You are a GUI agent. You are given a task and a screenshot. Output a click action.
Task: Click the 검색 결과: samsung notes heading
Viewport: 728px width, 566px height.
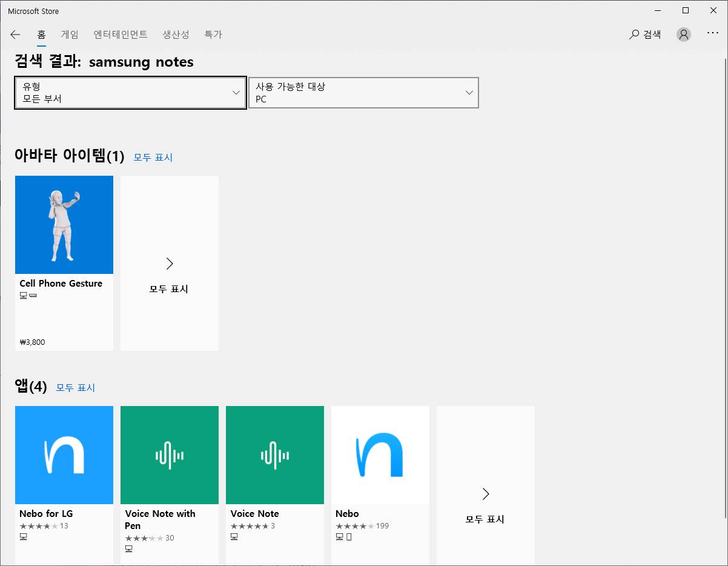104,62
